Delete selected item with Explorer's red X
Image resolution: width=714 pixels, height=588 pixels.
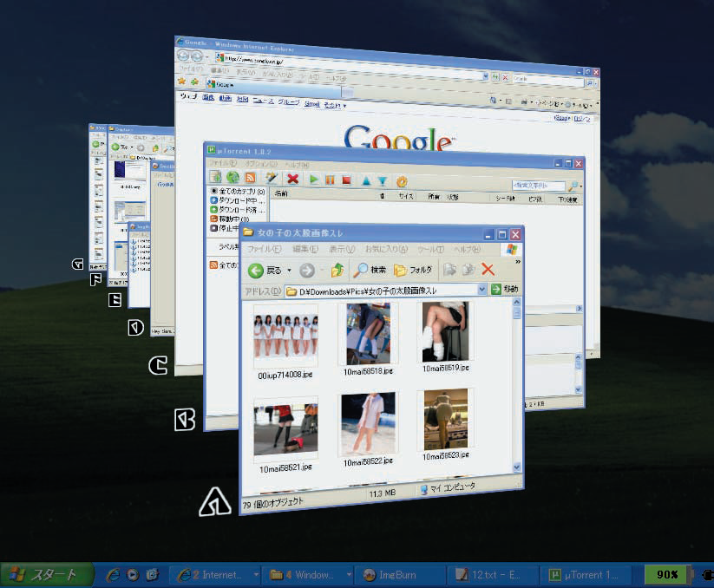[x=488, y=269]
